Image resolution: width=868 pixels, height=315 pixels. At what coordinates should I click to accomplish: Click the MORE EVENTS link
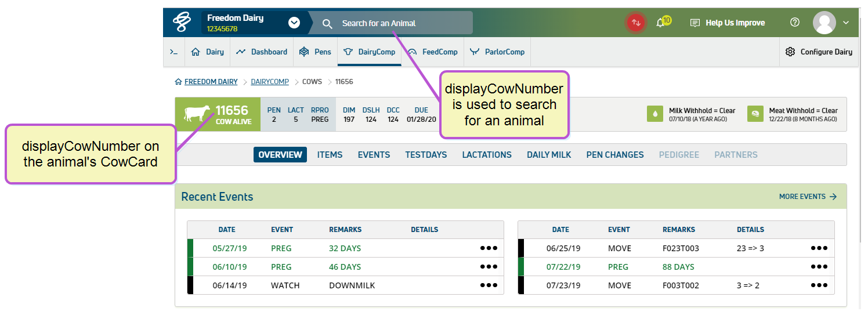(x=808, y=197)
